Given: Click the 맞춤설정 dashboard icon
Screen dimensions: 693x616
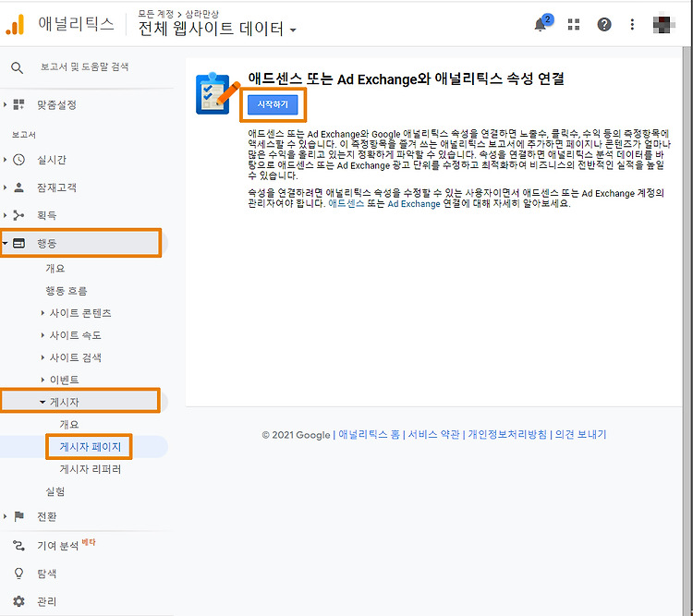Looking at the screenshot, I should [x=18, y=104].
